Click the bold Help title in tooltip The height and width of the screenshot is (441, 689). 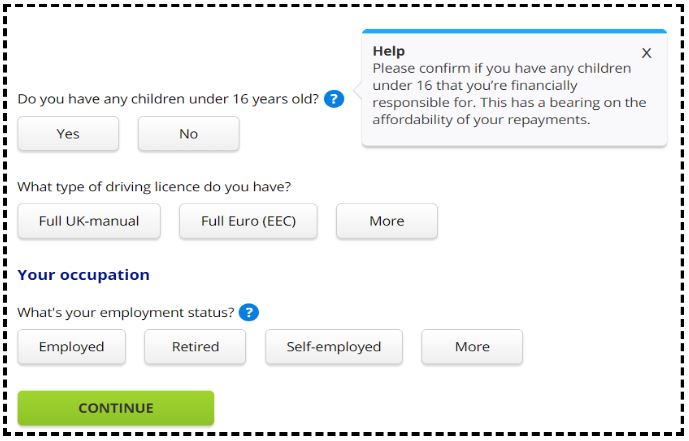coord(389,51)
